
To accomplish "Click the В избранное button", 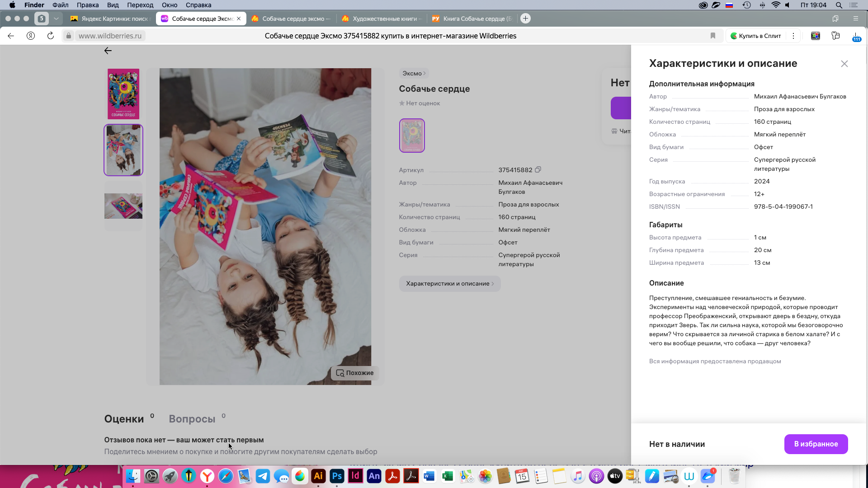I will tap(816, 444).
